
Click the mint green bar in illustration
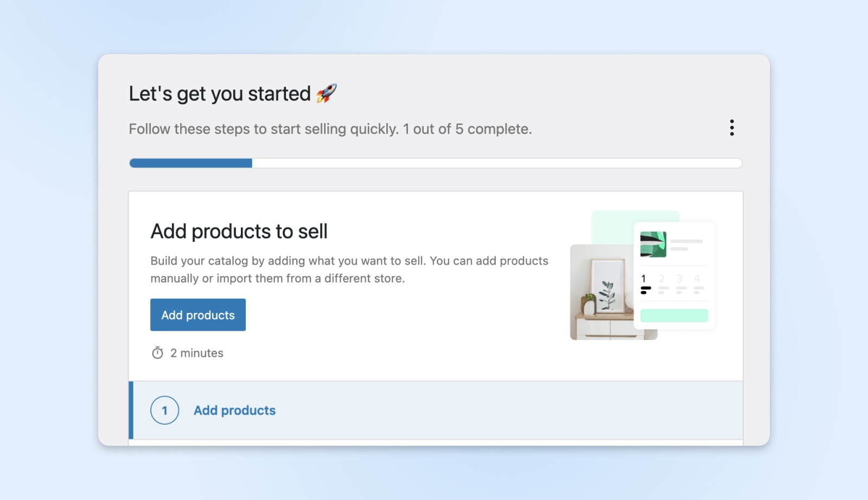pos(674,316)
